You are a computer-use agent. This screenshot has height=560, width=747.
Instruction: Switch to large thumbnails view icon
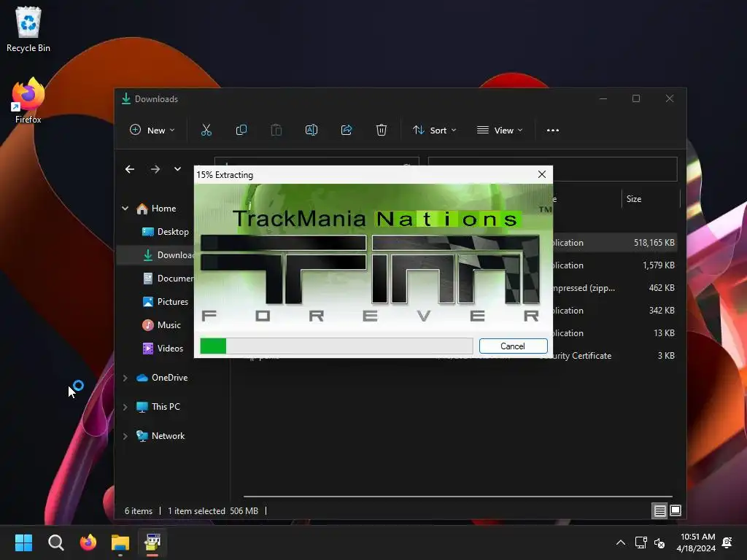(676, 511)
